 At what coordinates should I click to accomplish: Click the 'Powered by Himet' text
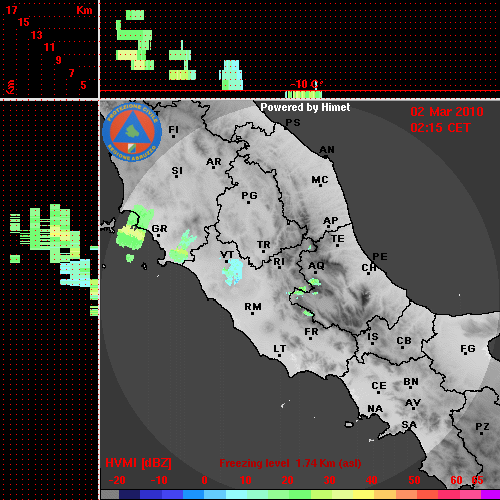pyautogui.click(x=305, y=107)
